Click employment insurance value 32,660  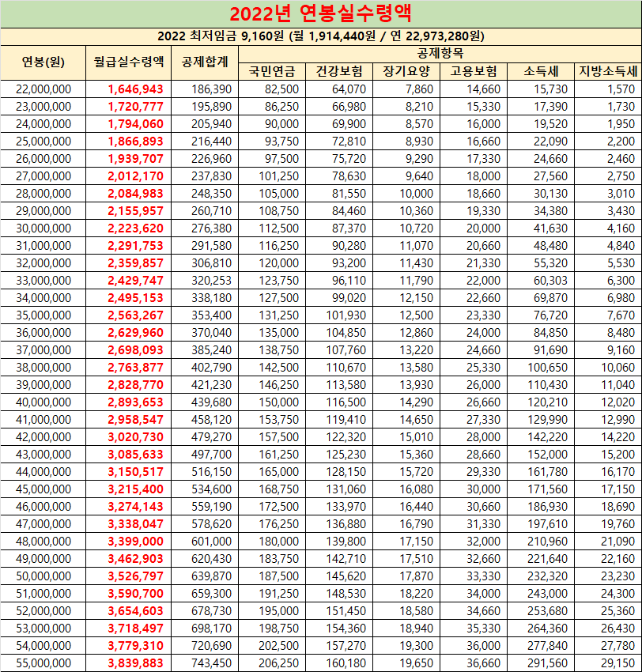(x=483, y=559)
